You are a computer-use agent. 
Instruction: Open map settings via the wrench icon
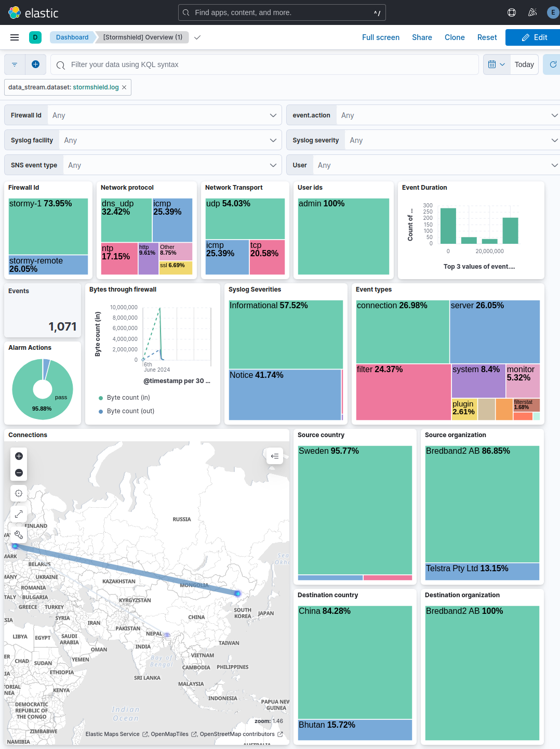pos(19,534)
